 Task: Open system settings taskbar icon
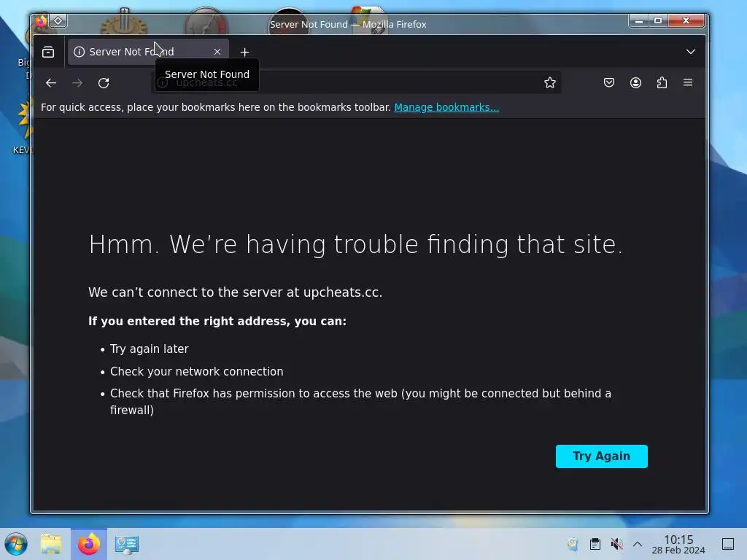click(127, 544)
